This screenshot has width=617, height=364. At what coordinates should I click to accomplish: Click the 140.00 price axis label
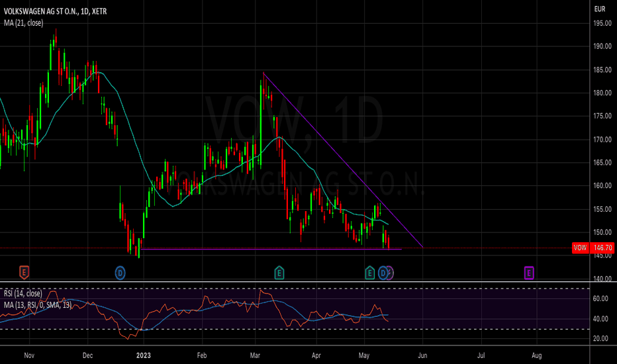602,279
